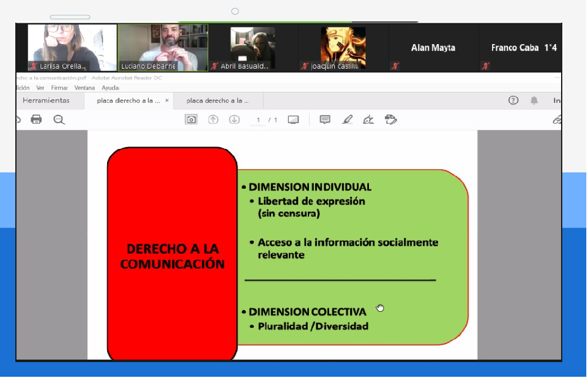This screenshot has width=588, height=378.
Task: Select the Snapshot camera tool
Action: coord(192,119)
